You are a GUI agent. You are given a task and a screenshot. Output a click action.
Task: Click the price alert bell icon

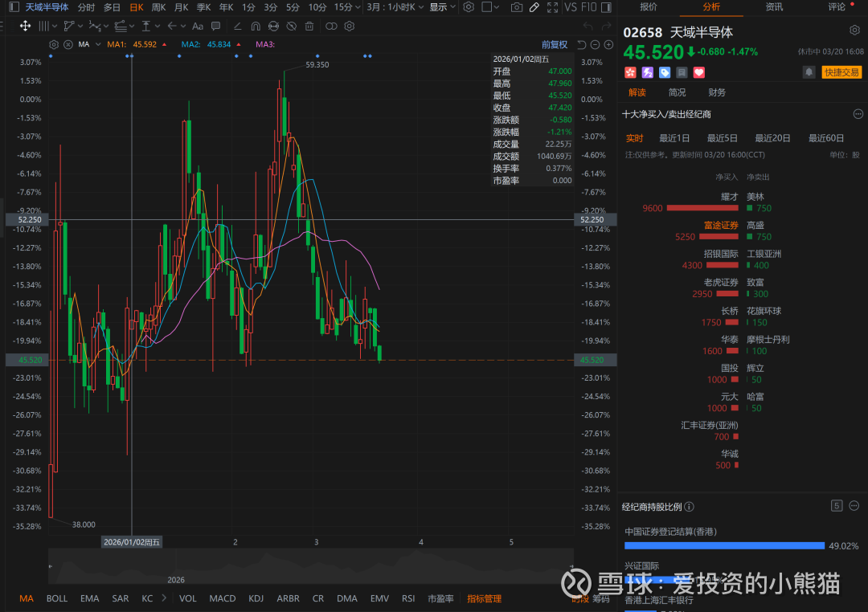[x=809, y=72]
